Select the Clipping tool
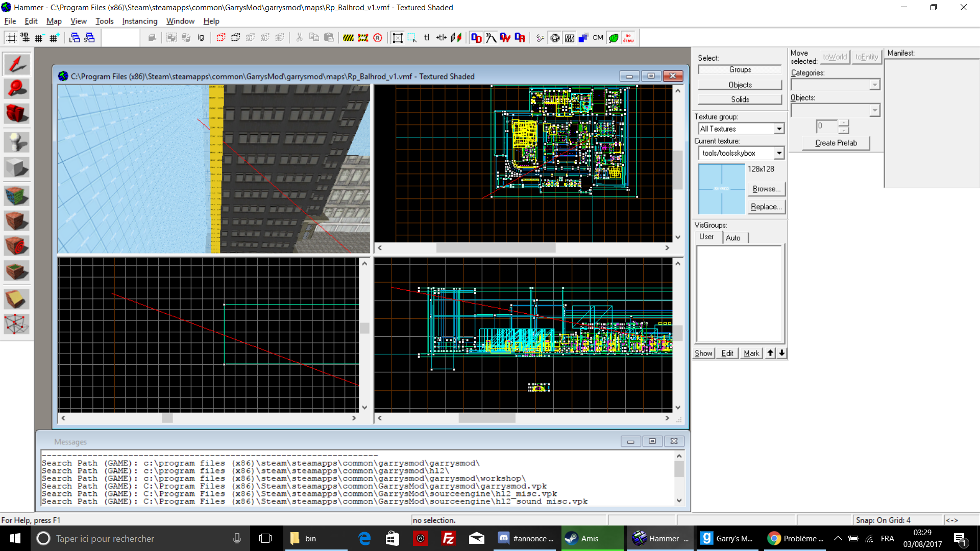Viewport: 980px width, 551px height. pyautogui.click(x=17, y=299)
